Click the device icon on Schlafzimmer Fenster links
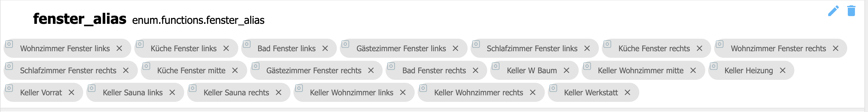 pyautogui.click(x=476, y=44)
